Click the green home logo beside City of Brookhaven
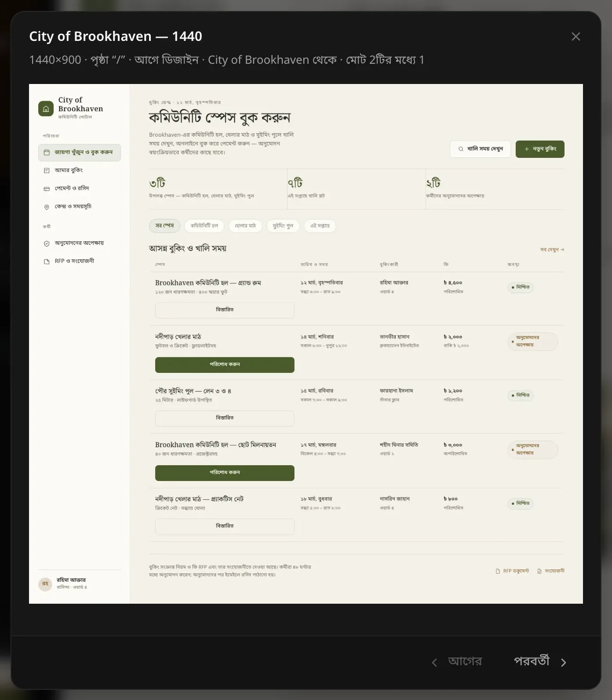The image size is (612, 700). click(46, 109)
